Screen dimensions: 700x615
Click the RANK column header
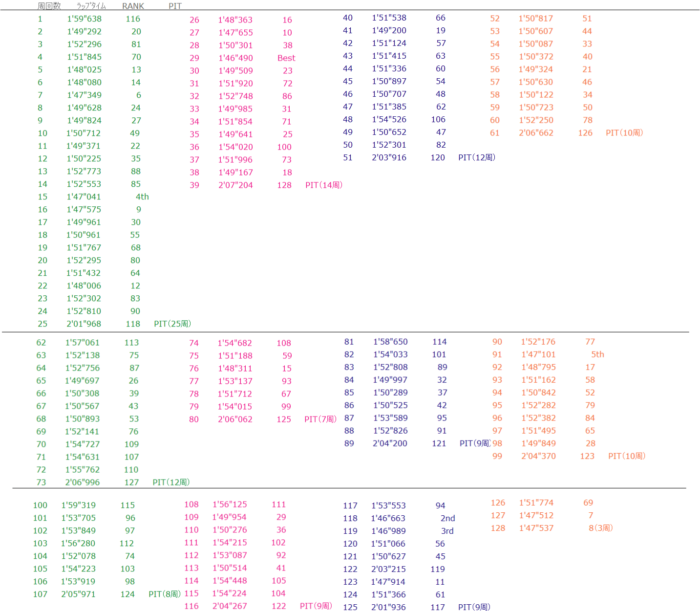point(133,6)
